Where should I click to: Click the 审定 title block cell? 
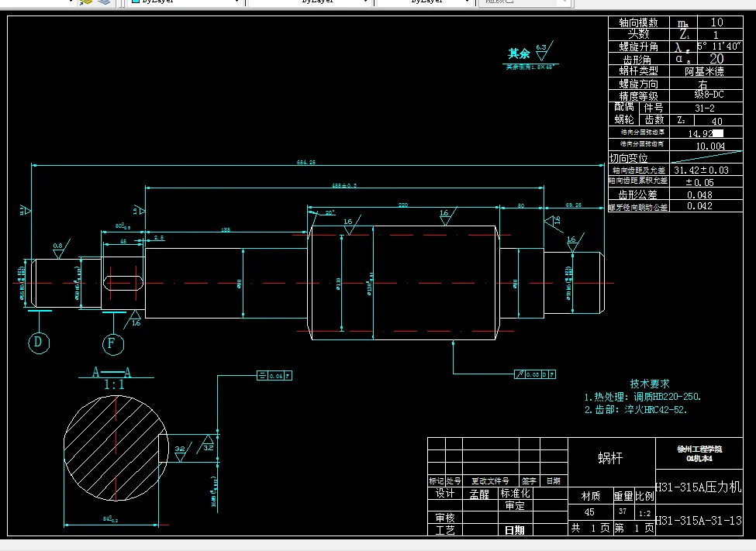[x=515, y=506]
